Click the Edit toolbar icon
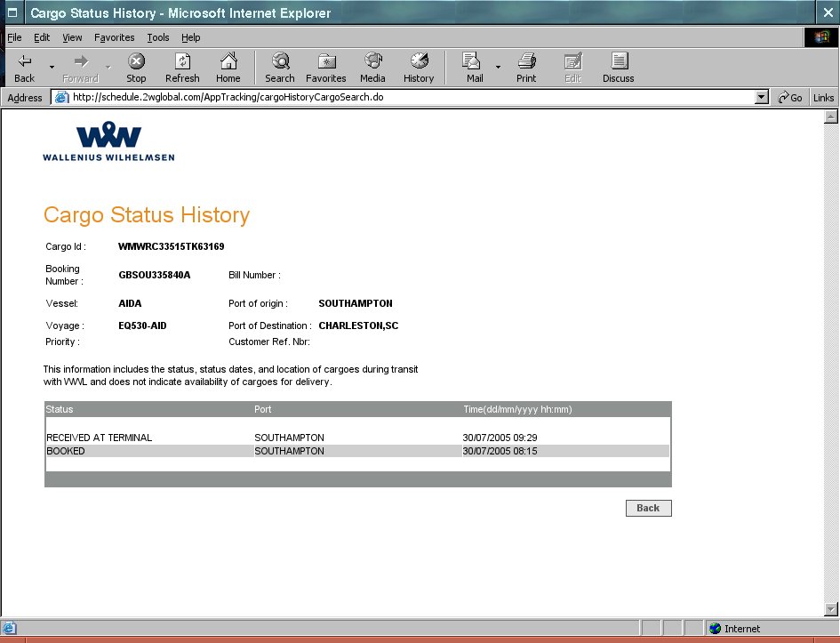This screenshot has height=643, width=840. (572, 61)
